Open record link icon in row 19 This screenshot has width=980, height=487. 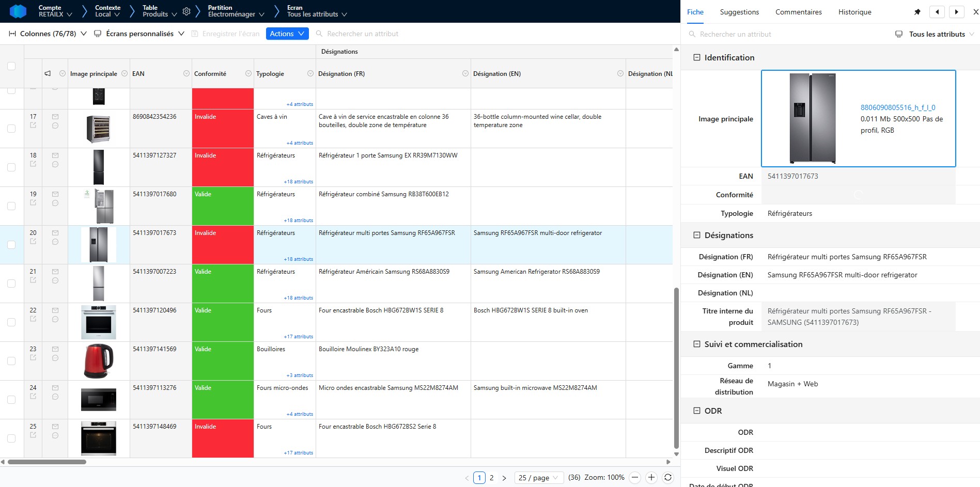pyautogui.click(x=33, y=202)
